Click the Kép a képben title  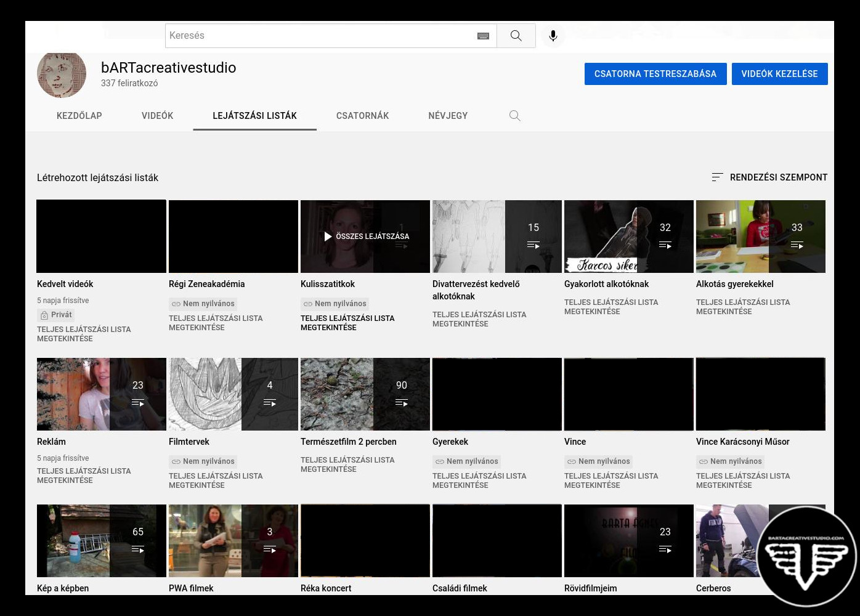(x=63, y=588)
